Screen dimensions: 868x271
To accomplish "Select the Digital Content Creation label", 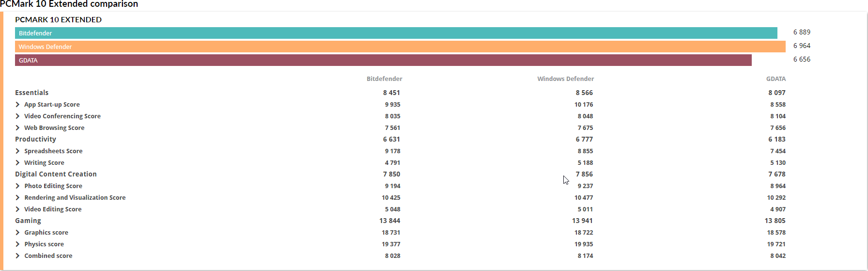I will click(x=56, y=174).
